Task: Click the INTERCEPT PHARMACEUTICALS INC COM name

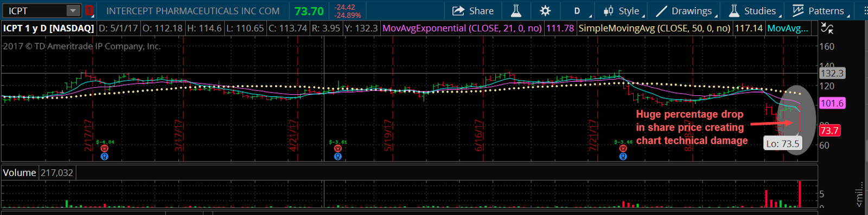Action: click(193, 11)
